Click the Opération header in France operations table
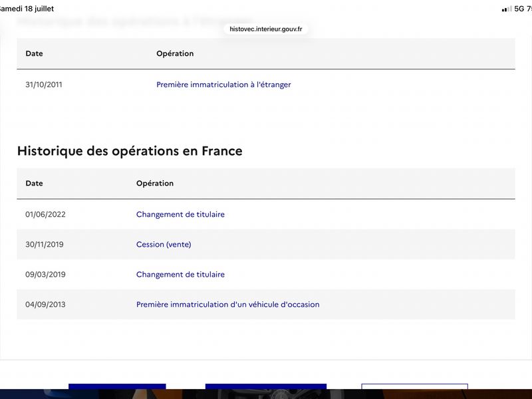Screen dimensions: 532x399 coord(155,184)
